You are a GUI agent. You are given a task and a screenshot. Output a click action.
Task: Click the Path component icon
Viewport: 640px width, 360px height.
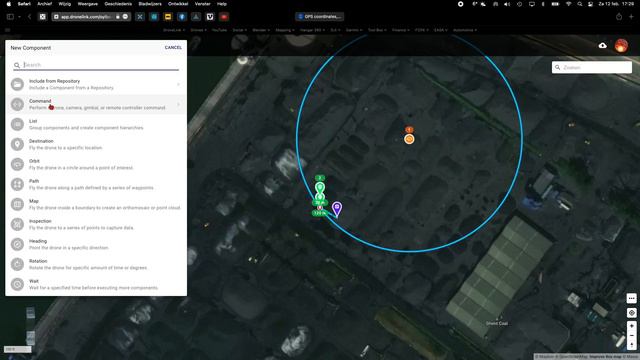point(17,184)
